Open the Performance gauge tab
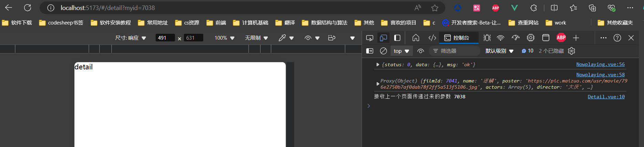This screenshot has height=147, width=644. pos(516,38)
